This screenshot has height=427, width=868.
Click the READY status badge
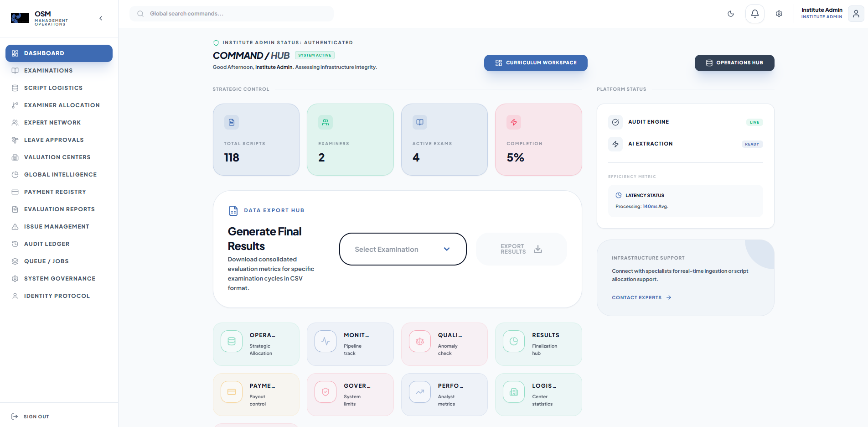tap(752, 144)
